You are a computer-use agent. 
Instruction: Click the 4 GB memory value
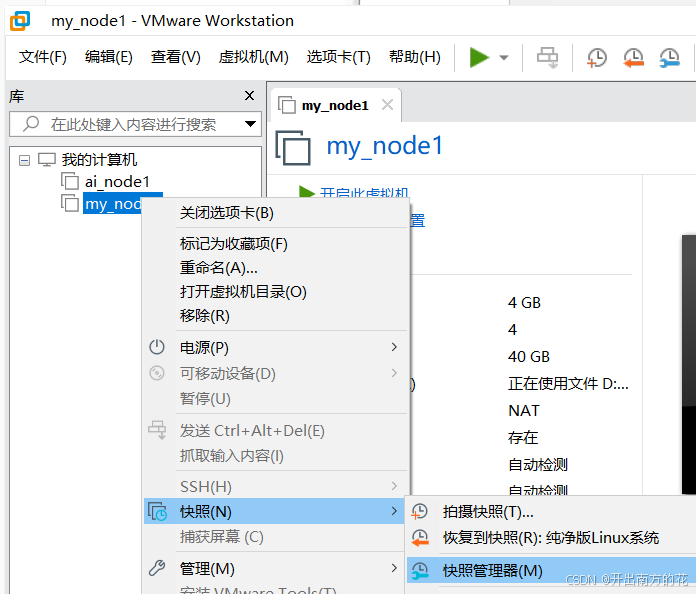pos(524,303)
